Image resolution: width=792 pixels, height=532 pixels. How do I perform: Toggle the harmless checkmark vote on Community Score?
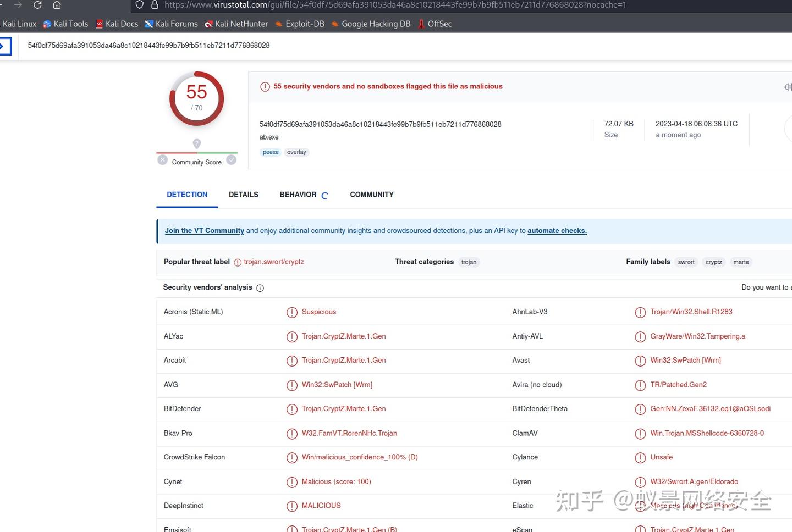point(231,159)
